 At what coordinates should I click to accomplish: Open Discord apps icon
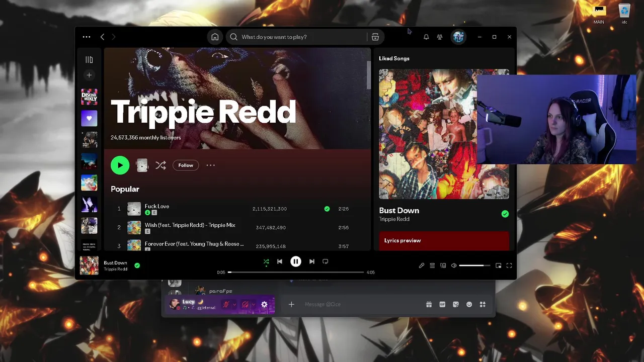pos(482,304)
